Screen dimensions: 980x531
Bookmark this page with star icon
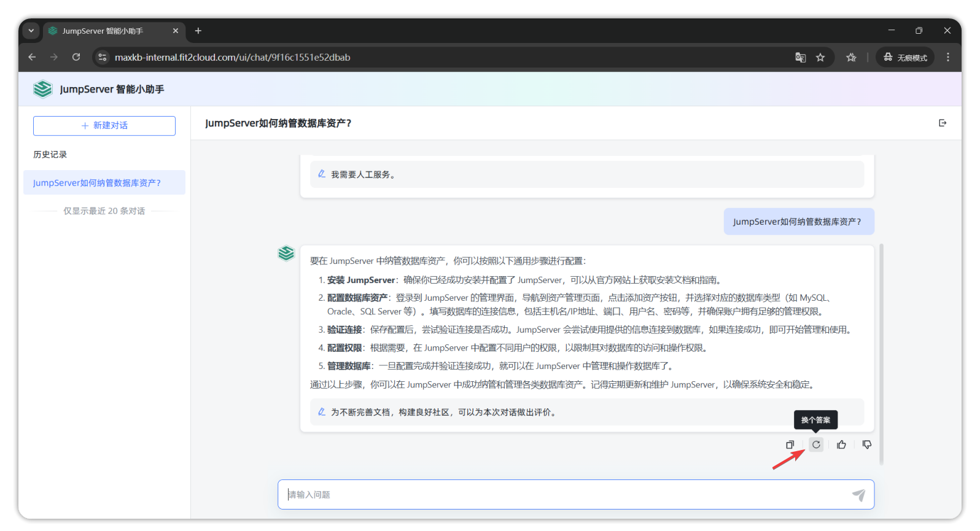[x=820, y=57]
